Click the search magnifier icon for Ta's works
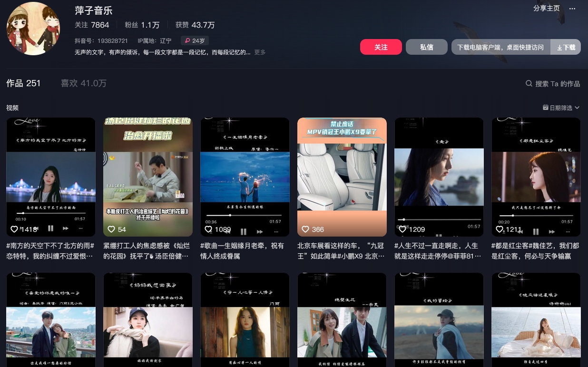The width and height of the screenshot is (588, 367). point(529,83)
